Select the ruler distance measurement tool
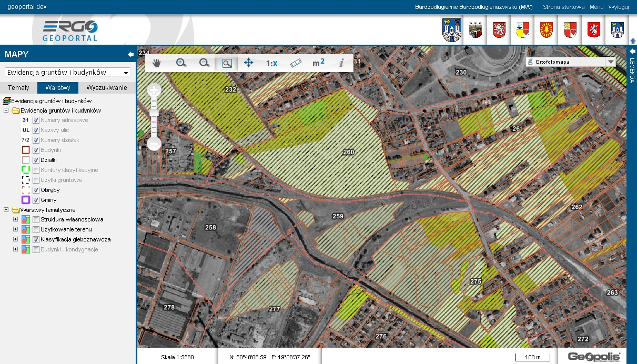 [x=296, y=63]
